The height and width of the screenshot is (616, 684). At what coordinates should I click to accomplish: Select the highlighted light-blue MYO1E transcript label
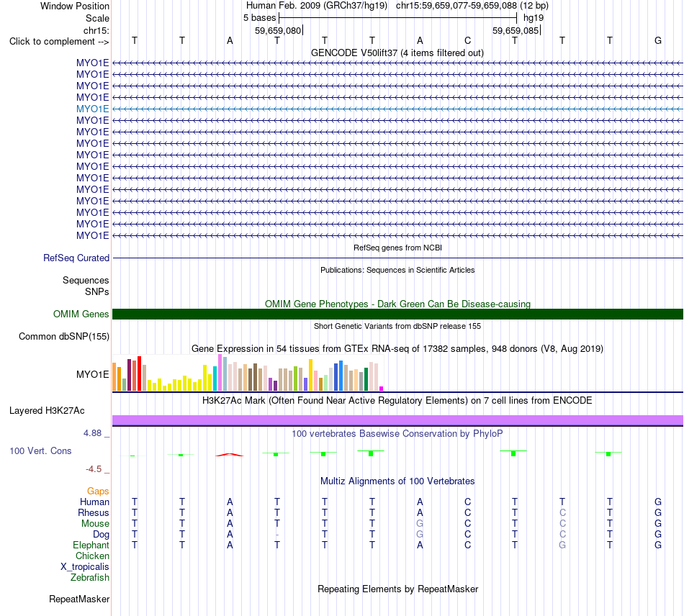(92, 109)
